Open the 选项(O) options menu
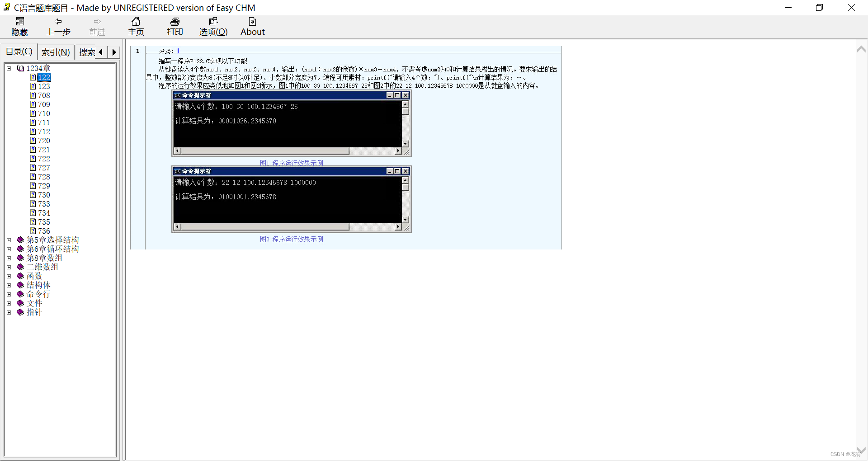The image size is (868, 461). [213, 27]
